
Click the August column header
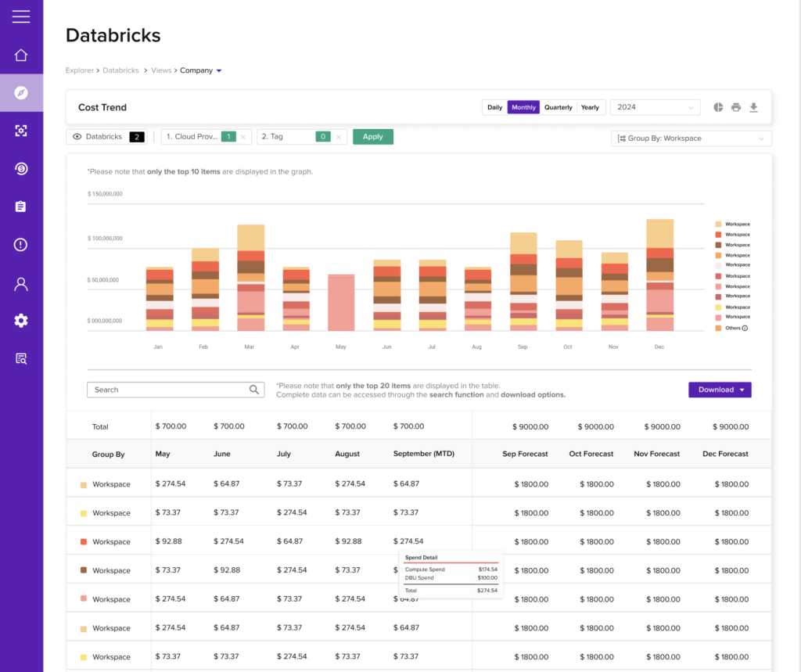pyautogui.click(x=347, y=454)
